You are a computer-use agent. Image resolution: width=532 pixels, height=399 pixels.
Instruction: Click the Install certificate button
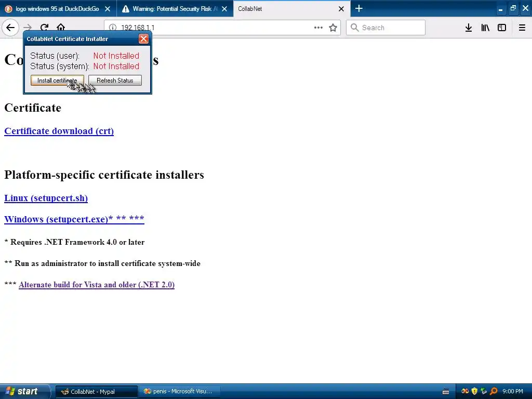(57, 81)
